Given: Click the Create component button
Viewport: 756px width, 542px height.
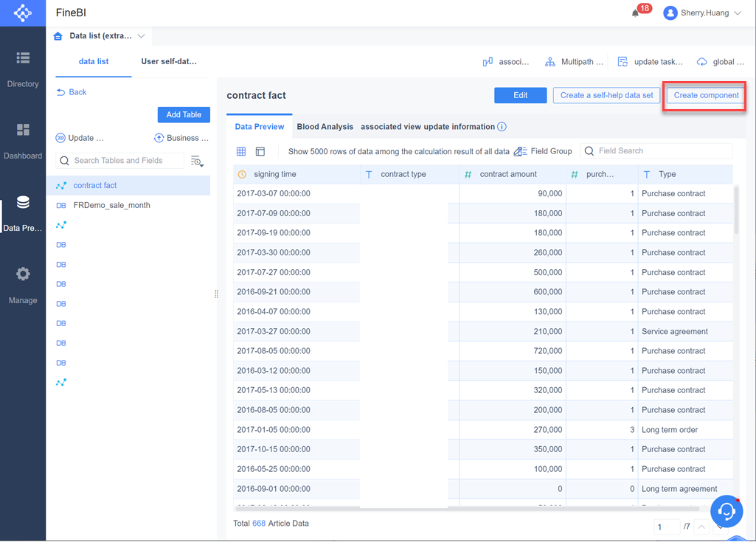Looking at the screenshot, I should click(704, 95).
